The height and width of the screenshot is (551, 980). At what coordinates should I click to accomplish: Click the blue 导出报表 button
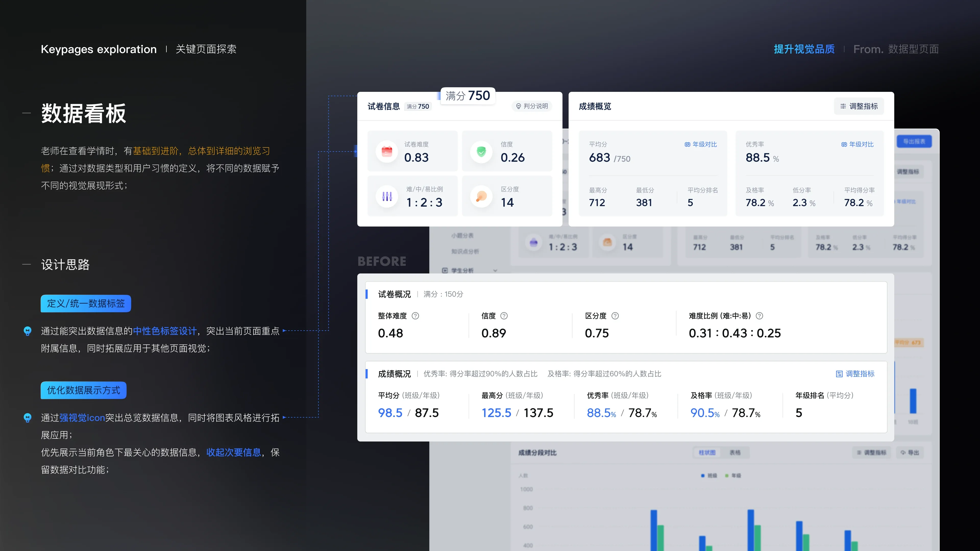click(x=914, y=142)
